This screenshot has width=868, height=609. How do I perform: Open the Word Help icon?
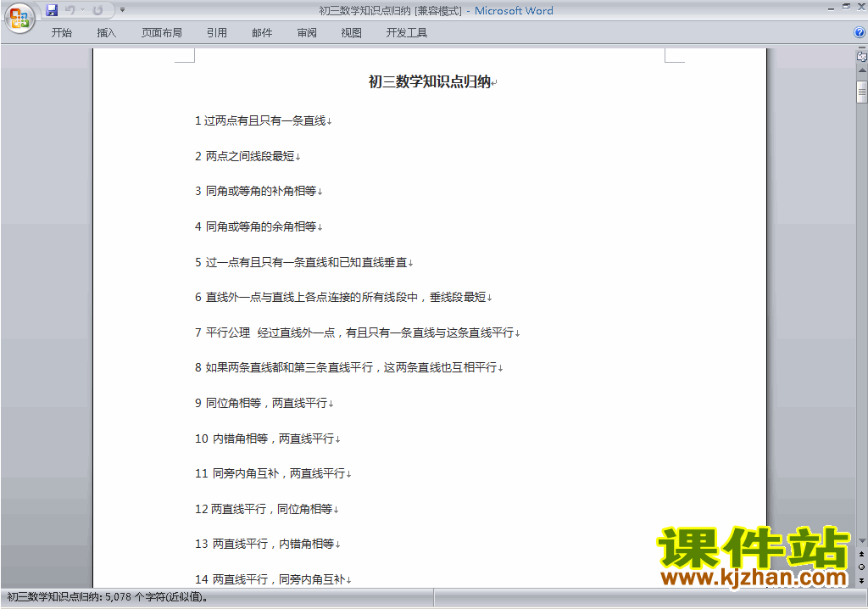point(860,32)
